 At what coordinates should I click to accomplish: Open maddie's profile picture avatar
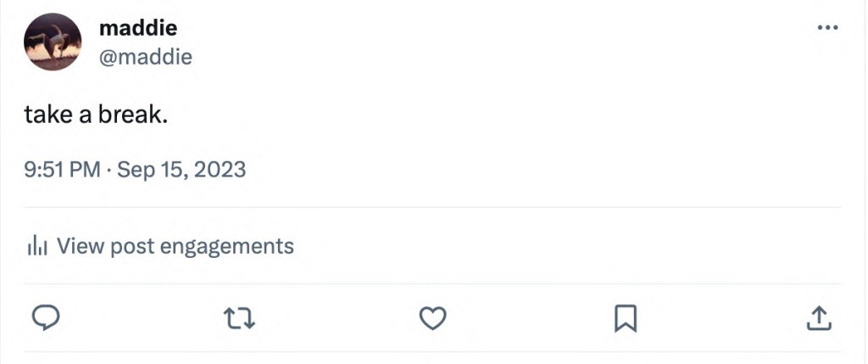tap(53, 42)
